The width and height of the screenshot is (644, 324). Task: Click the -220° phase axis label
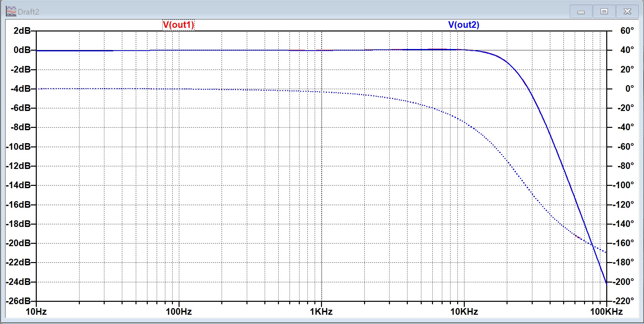624,301
